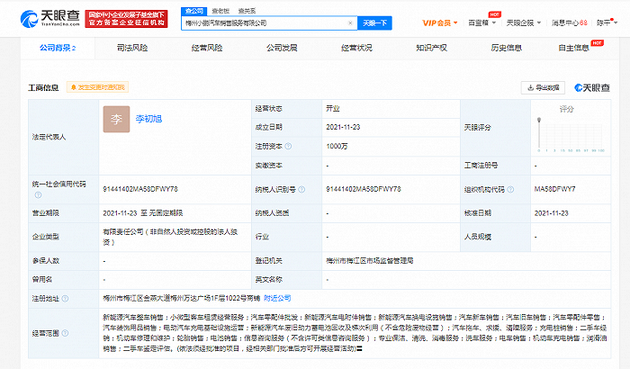This screenshot has height=369, width=630.
Task: Click help icon under 统一社会信用代码
Action: coord(38,195)
